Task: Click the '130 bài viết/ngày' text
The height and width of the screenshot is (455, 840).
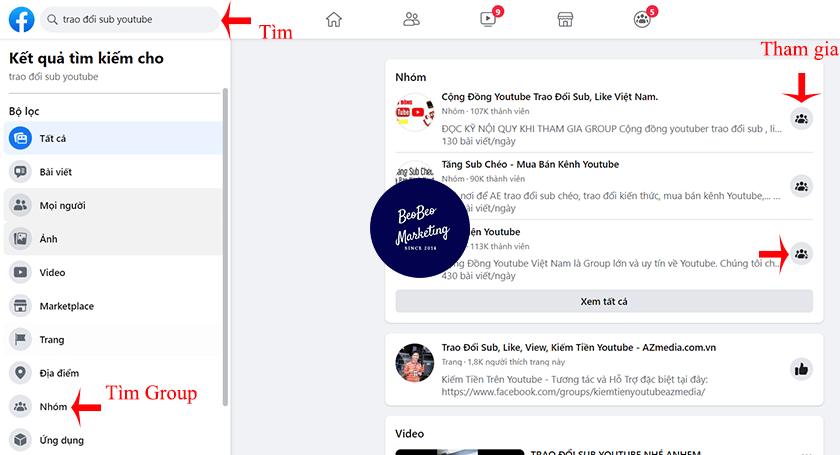Action: [x=478, y=141]
